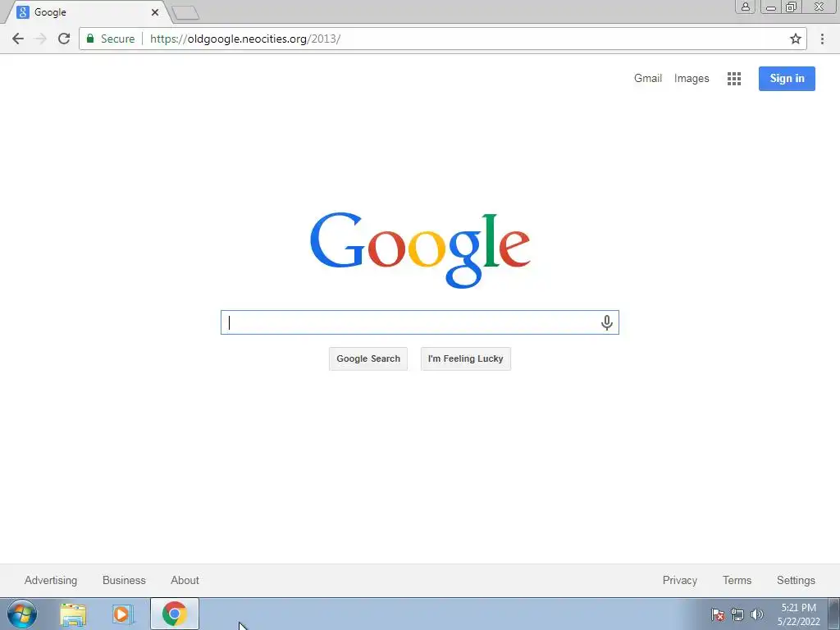The height and width of the screenshot is (630, 840).
Task: Open the About footer link
Action: pos(185,580)
